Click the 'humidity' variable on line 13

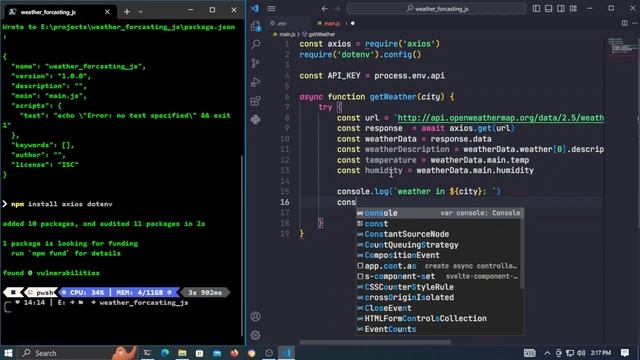384,171
